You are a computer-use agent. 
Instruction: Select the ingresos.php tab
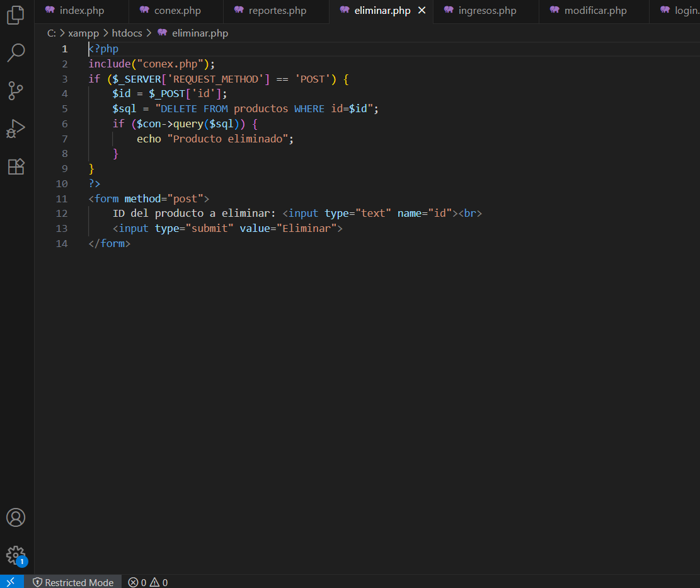click(487, 11)
